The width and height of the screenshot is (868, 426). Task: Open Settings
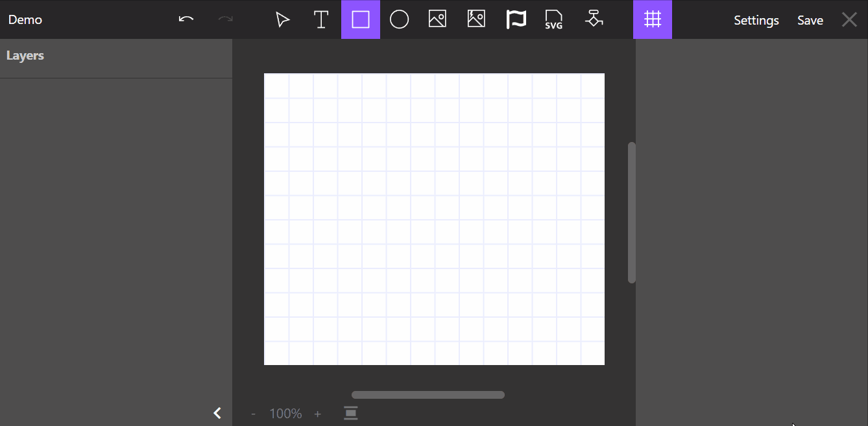point(756,20)
